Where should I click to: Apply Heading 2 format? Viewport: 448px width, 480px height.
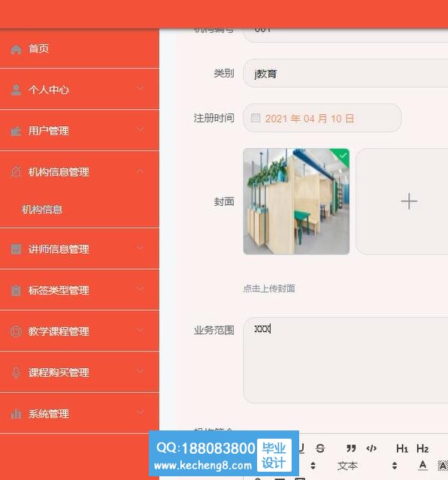422,448
